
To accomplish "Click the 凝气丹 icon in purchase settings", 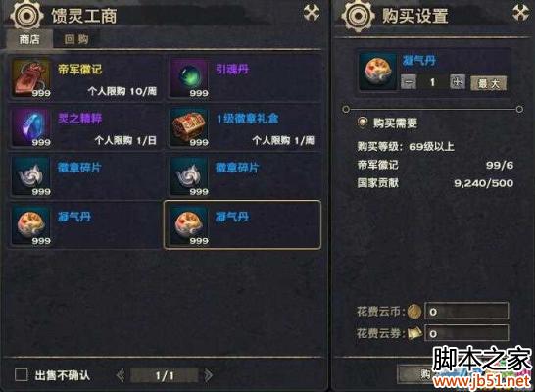I will point(377,72).
